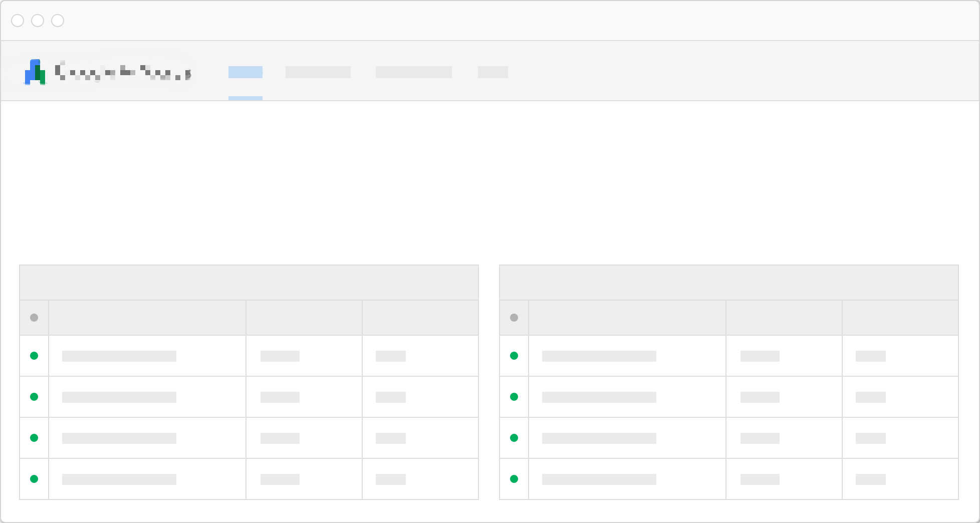Toggle green status dot in left table's first row
This screenshot has height=523, width=980.
click(x=34, y=356)
